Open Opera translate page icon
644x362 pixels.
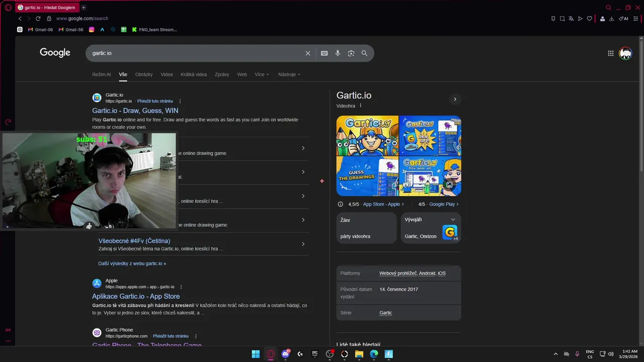571,19
